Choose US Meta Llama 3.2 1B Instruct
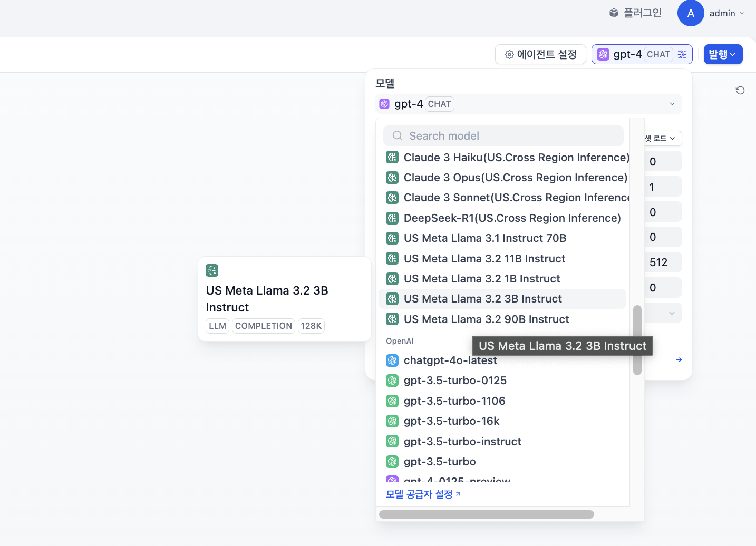The width and height of the screenshot is (756, 546). point(503,279)
